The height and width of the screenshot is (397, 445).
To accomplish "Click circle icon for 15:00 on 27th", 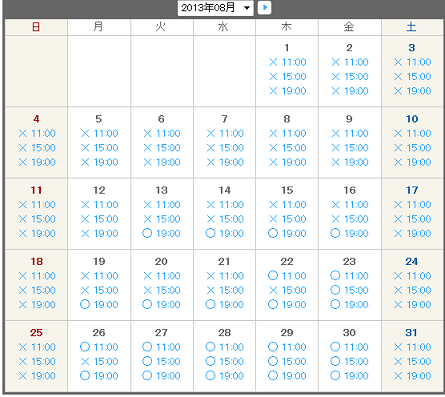I will [147, 361].
